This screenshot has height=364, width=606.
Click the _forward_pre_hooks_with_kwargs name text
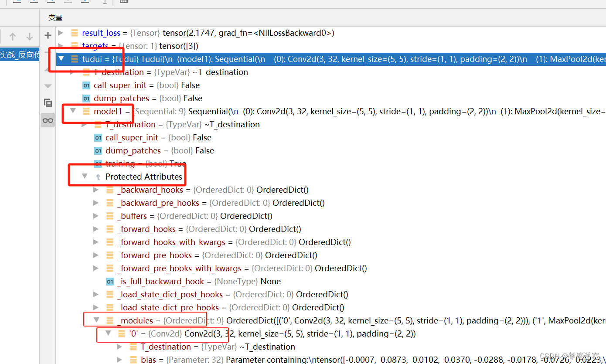pos(179,269)
